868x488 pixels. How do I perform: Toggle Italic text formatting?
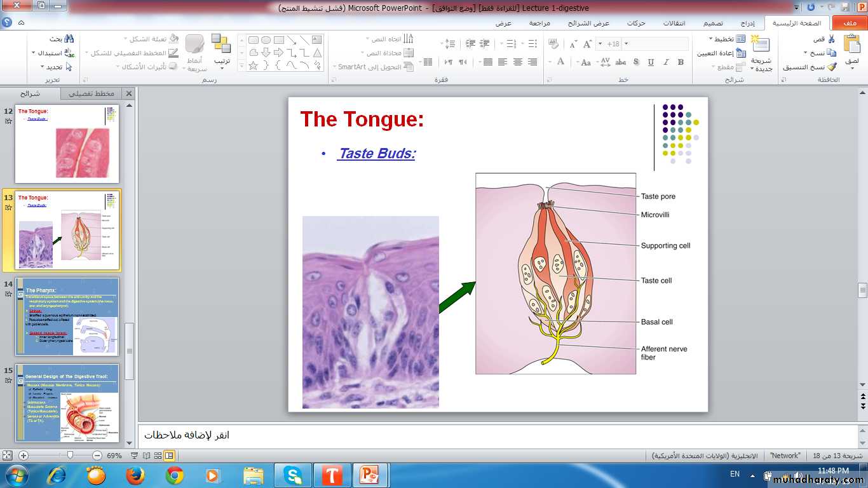tap(666, 62)
